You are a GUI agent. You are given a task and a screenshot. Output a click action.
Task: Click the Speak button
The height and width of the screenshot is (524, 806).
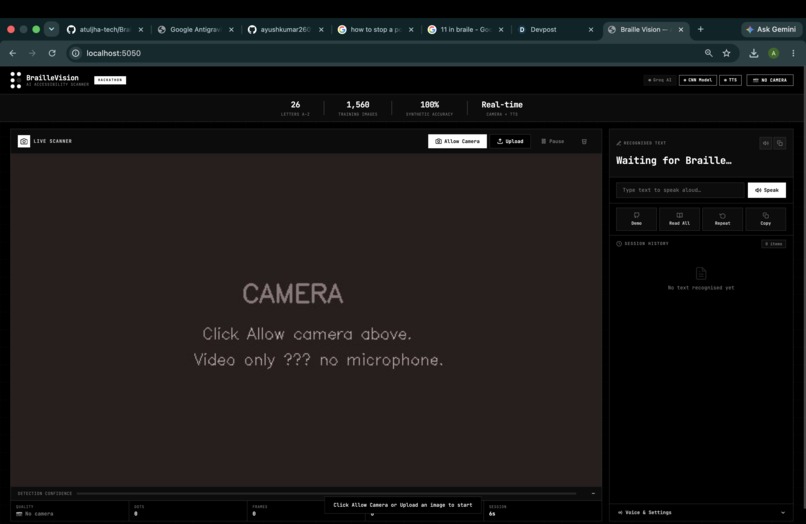[x=766, y=190]
